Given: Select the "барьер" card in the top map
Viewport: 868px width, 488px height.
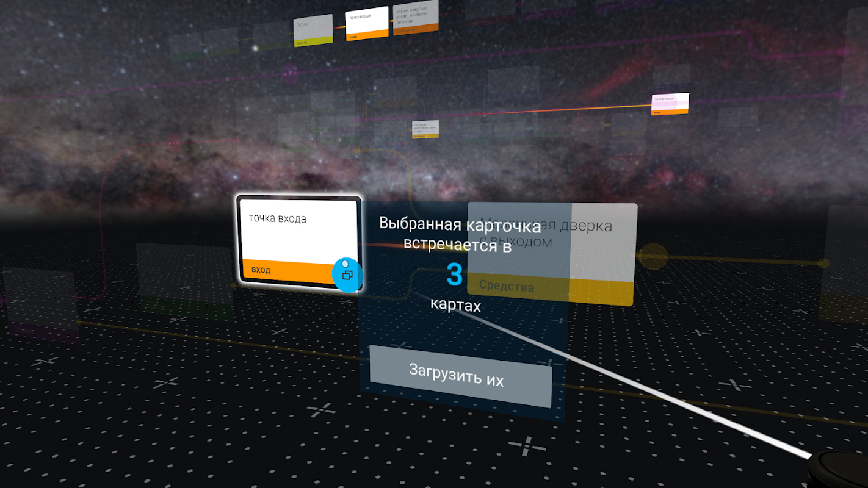Looking at the screenshot, I should (x=313, y=30).
